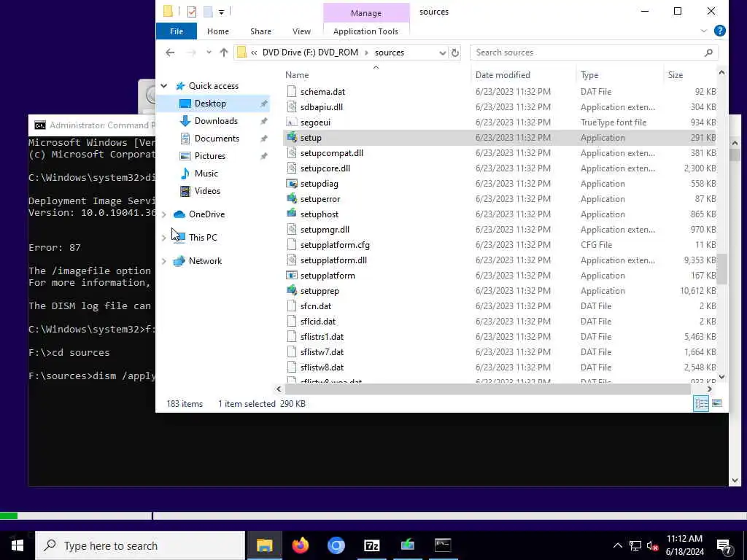Show hidden system tray icons
Viewport: 747px width, 560px height.
pos(617,545)
